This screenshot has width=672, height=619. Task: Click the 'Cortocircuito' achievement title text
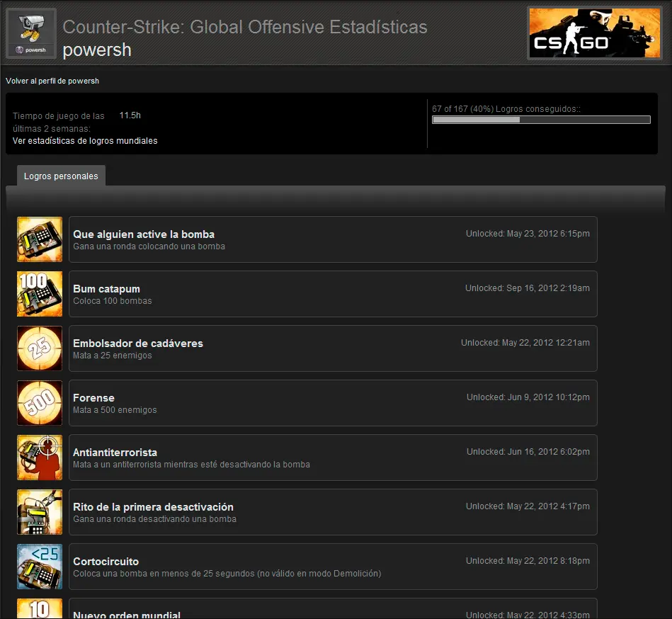106,561
